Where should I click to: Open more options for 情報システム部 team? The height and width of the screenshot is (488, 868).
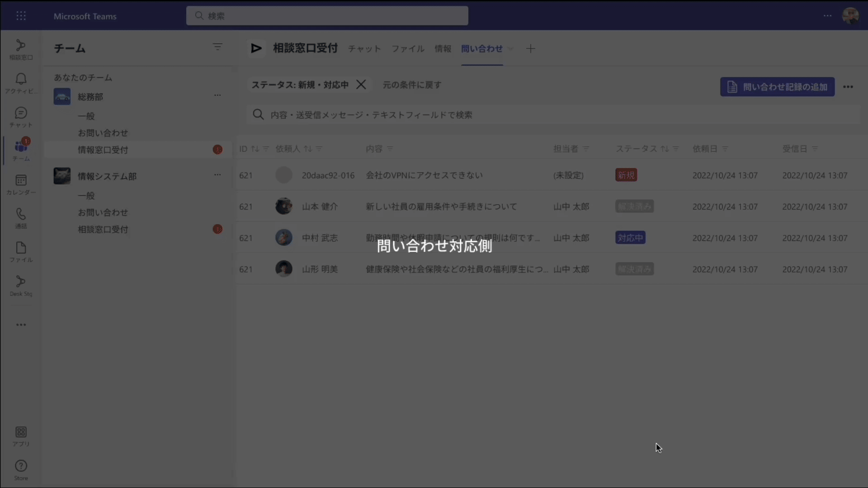click(217, 175)
